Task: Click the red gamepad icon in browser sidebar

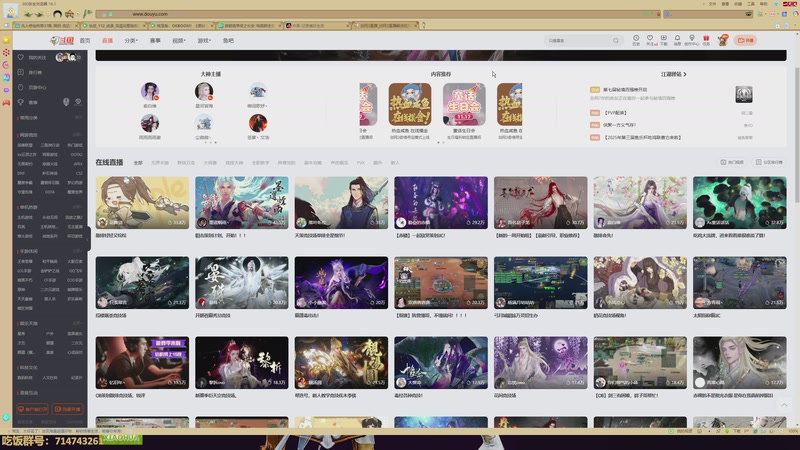Action: pyautogui.click(x=6, y=103)
